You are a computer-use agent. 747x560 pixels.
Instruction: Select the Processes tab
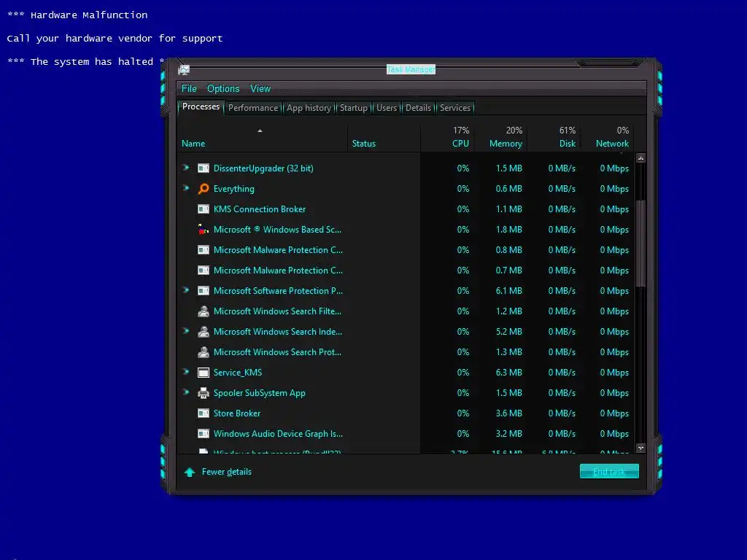[x=201, y=106]
